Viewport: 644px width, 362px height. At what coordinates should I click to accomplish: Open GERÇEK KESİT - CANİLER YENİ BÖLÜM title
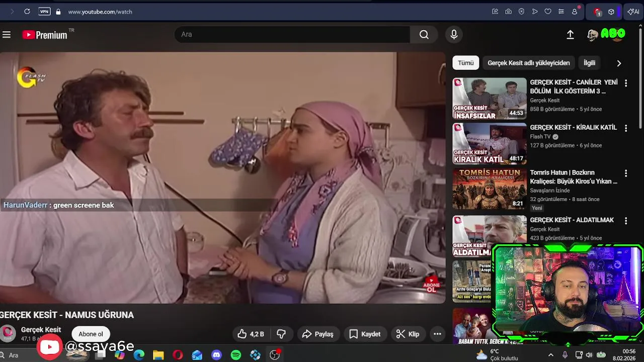pyautogui.click(x=574, y=86)
